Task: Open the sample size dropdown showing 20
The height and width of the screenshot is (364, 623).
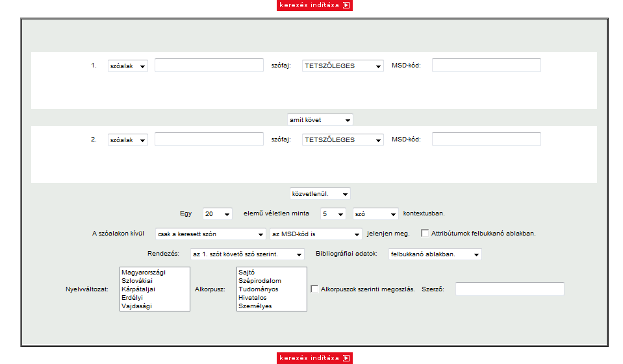Action: point(217,213)
